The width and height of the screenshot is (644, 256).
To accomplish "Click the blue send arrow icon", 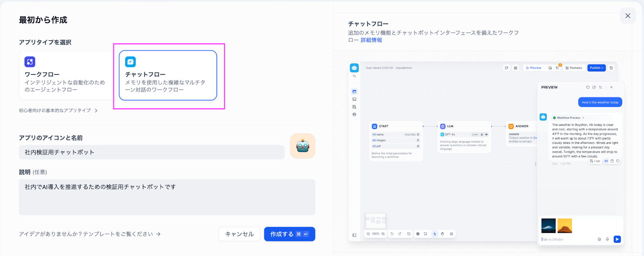I will (617, 239).
